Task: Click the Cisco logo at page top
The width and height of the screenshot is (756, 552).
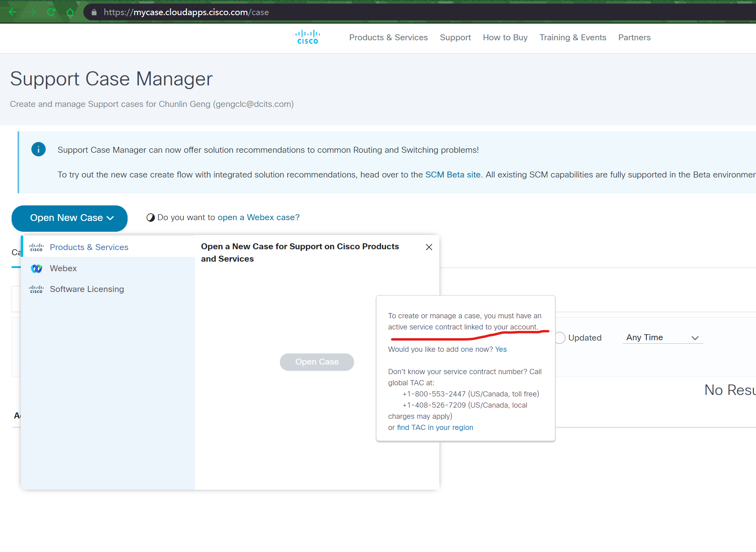Action: [307, 37]
